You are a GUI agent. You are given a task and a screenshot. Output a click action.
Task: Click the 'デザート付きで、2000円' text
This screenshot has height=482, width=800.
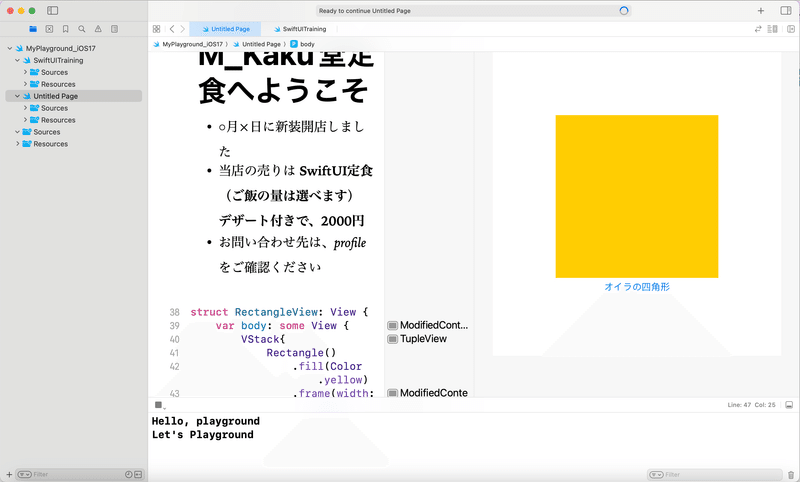pyautogui.click(x=291, y=221)
